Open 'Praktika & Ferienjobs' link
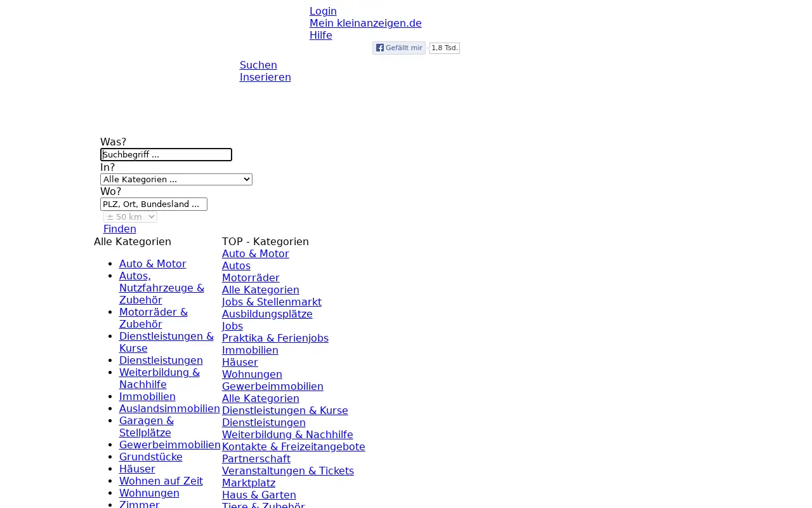Image resolution: width=812 pixels, height=508 pixels. (275, 338)
